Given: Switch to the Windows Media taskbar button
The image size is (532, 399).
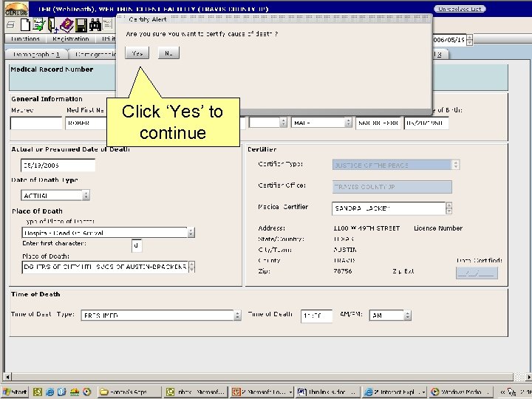Looking at the screenshot, I should [460, 392].
